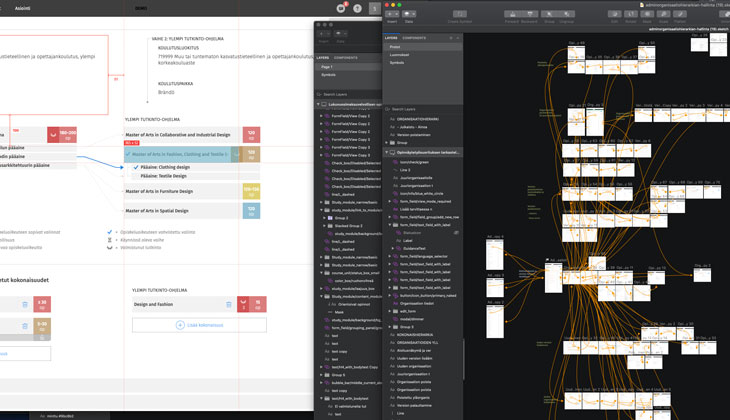Screen dimensions: 730x420
Task: Expand form_field/view_mode_required layer
Action: (390, 202)
